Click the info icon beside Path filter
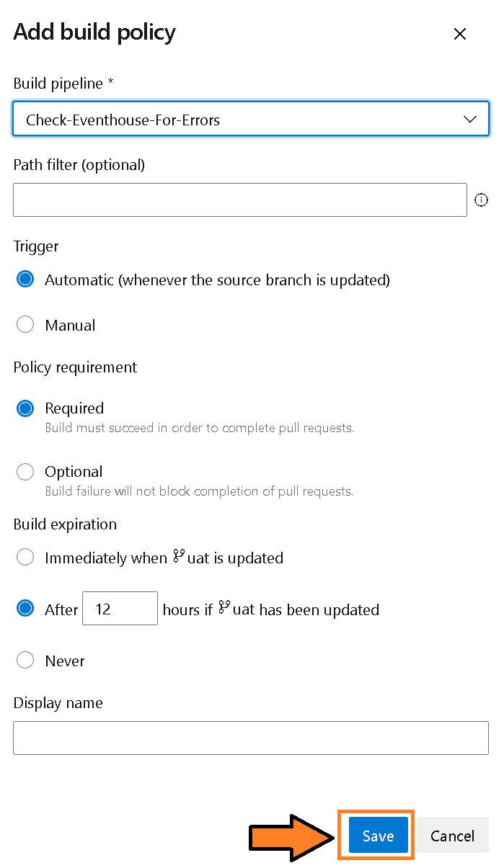Screen dimensions: 504x868 [x=481, y=200]
